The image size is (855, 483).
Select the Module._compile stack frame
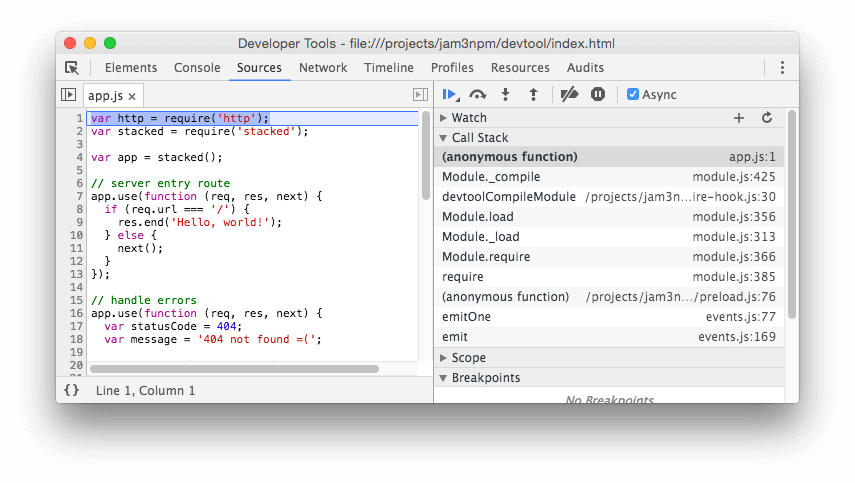pos(609,177)
